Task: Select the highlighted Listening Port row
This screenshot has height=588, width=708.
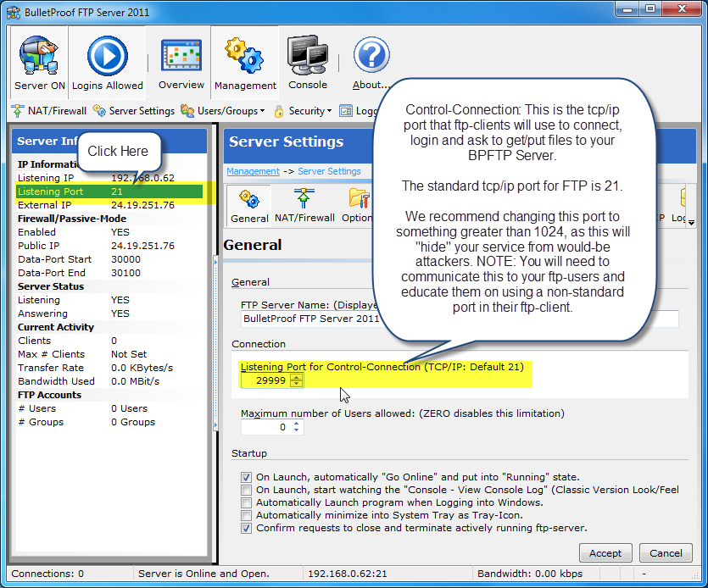Action: [109, 191]
